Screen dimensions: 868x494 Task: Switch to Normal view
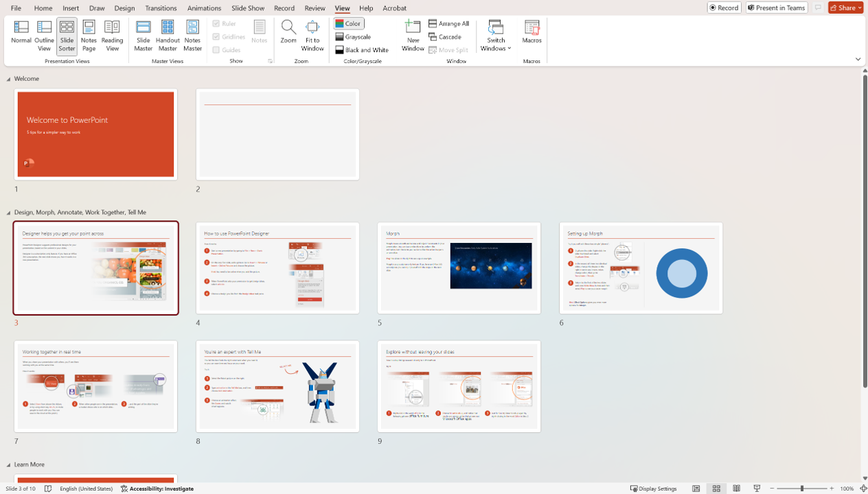click(21, 34)
